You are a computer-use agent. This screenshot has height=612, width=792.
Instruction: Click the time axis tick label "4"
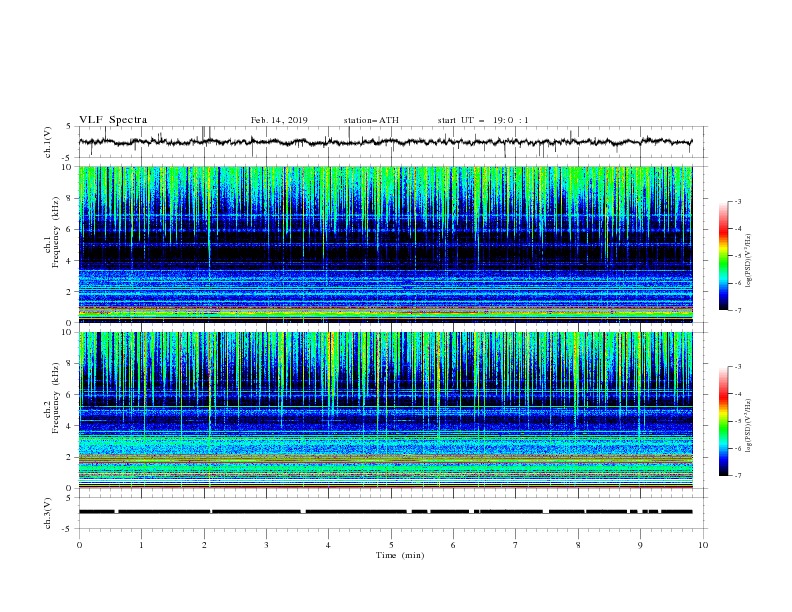pyautogui.click(x=328, y=545)
